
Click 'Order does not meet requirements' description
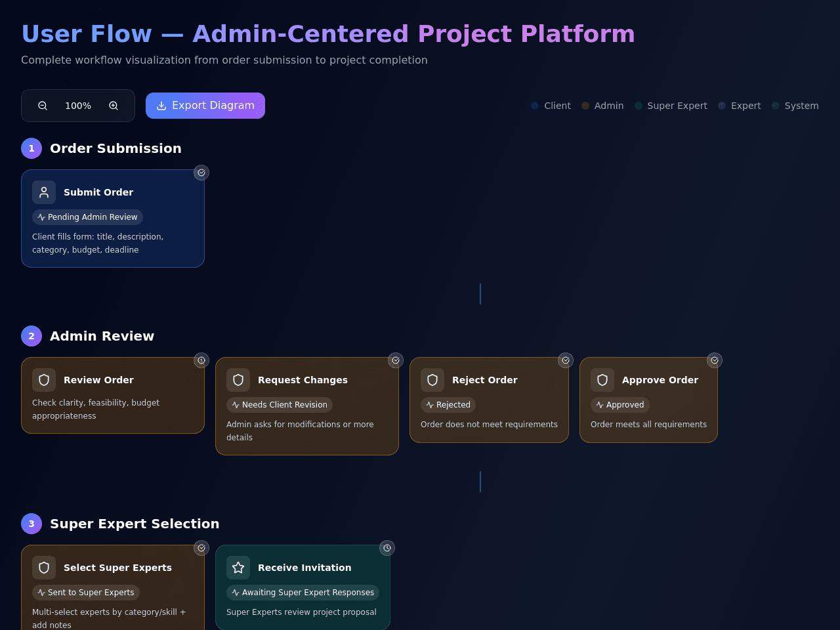coord(489,425)
